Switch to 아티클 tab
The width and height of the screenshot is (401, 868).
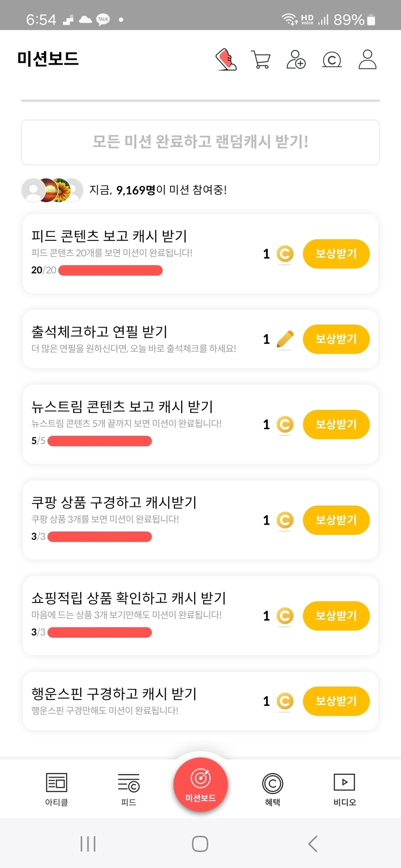coord(57,789)
